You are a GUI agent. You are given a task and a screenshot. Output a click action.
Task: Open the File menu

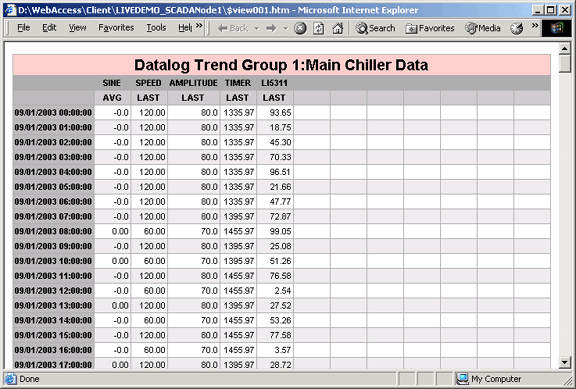pyautogui.click(x=24, y=28)
